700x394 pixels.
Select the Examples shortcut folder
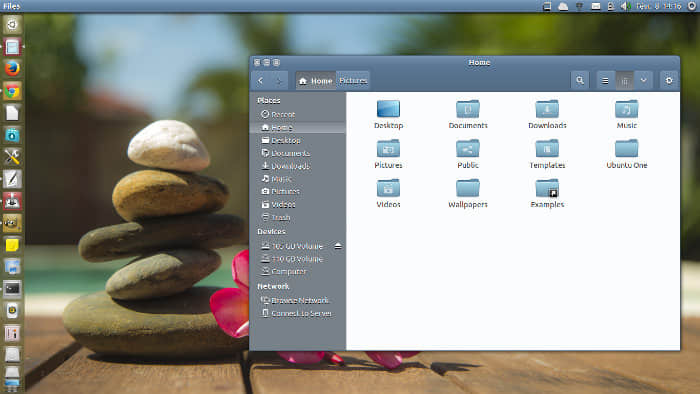547,193
